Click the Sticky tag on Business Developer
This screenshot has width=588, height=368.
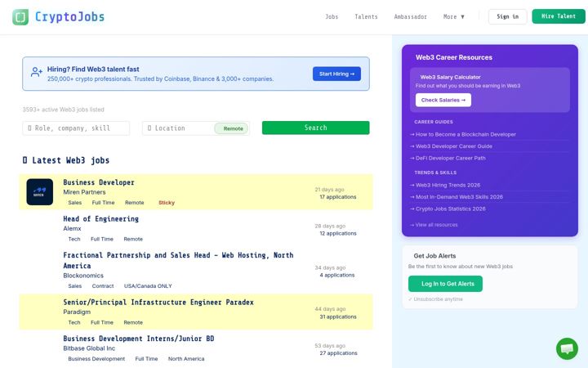pos(167,203)
